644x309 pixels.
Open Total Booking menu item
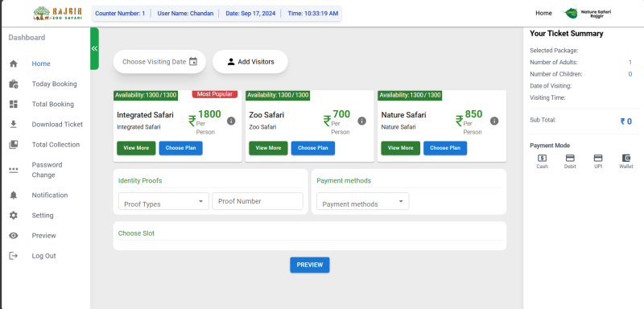(x=53, y=105)
